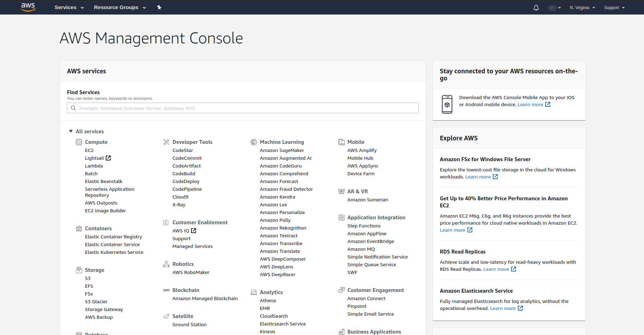
Task: Open Amazon Connect
Action: (x=366, y=299)
